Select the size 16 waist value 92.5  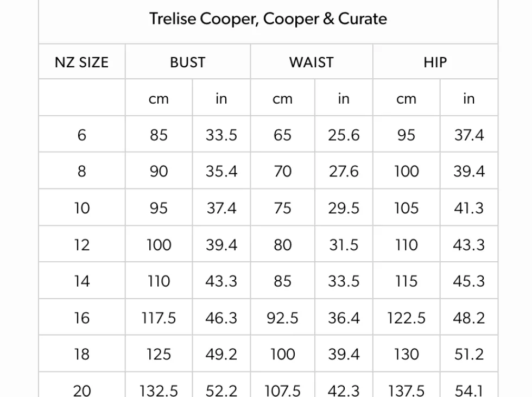pyautogui.click(x=282, y=318)
